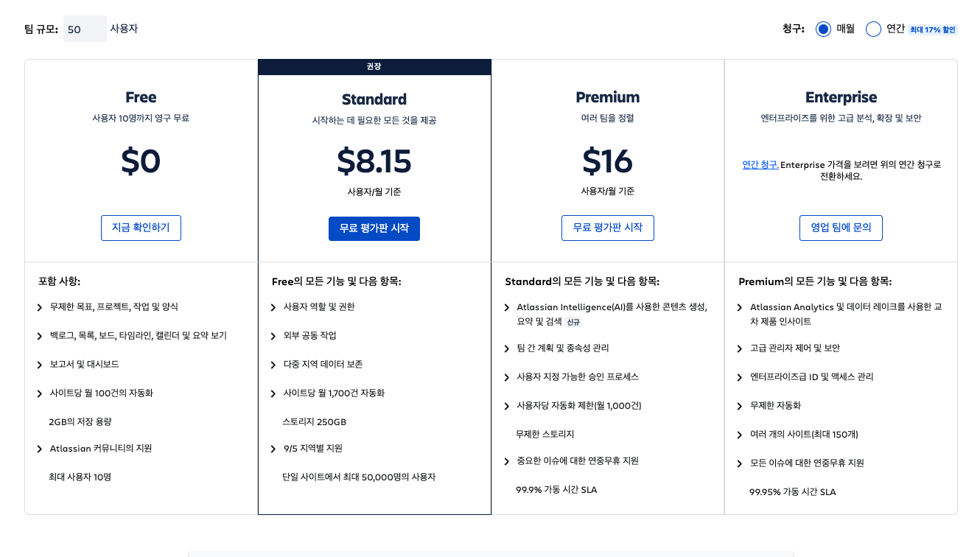Image resolution: width=980 pixels, height=557 pixels.
Task: Expand Enterprise 무제한 자동화 item
Action: pos(775,406)
